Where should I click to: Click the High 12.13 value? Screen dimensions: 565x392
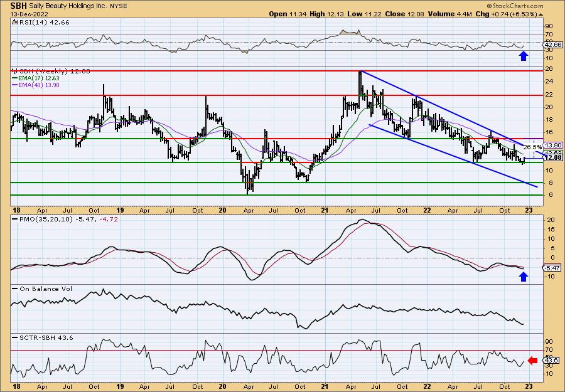(x=327, y=14)
